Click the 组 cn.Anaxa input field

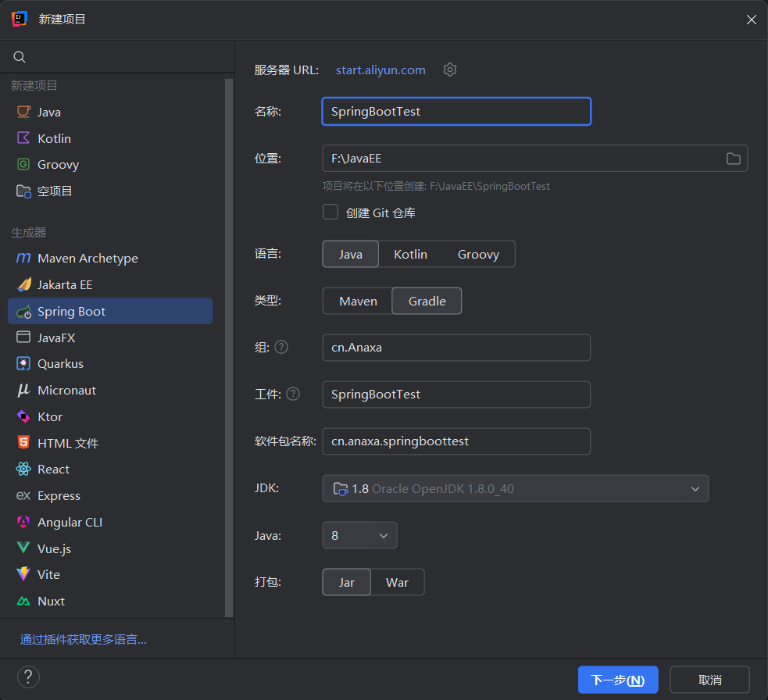point(456,348)
